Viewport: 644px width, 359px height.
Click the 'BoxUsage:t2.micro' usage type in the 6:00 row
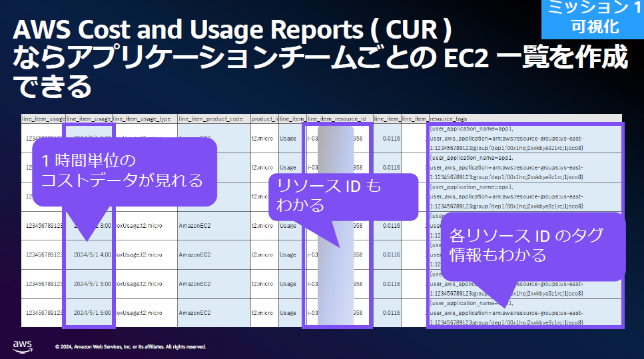tap(139, 313)
